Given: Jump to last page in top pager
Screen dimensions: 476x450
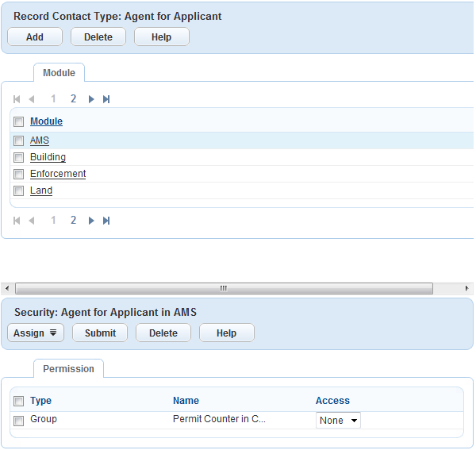Looking at the screenshot, I should coord(106,99).
